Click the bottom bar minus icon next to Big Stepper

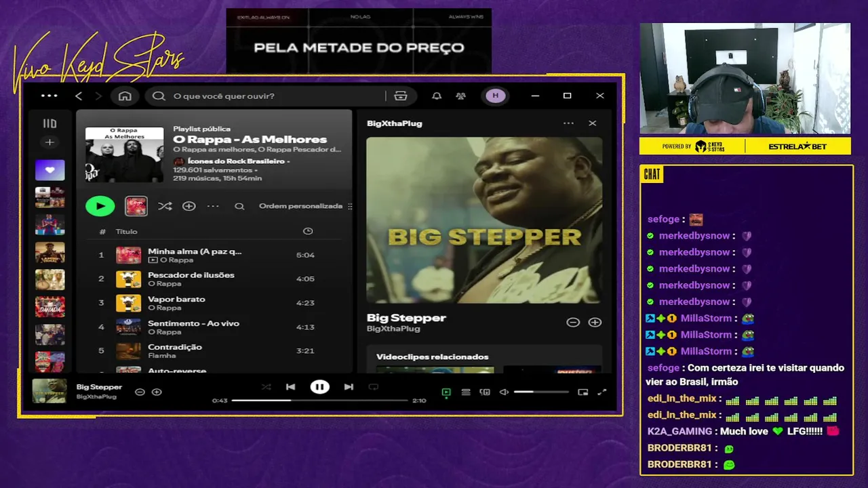140,392
